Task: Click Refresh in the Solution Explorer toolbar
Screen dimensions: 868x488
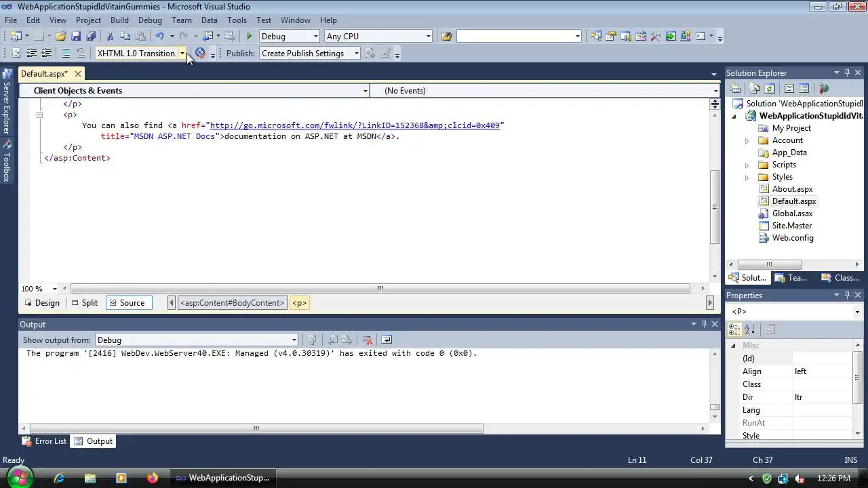Action: coord(770,89)
